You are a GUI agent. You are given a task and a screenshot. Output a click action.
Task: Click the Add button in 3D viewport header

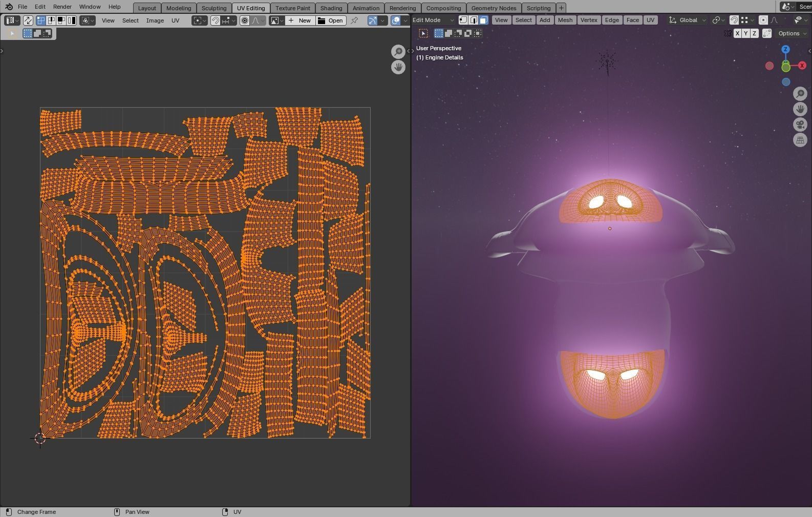tap(545, 20)
